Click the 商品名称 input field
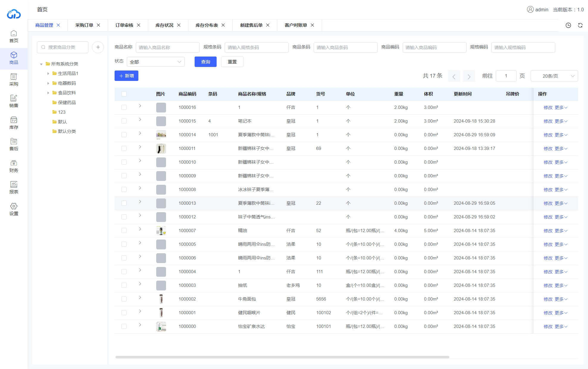 click(167, 47)
